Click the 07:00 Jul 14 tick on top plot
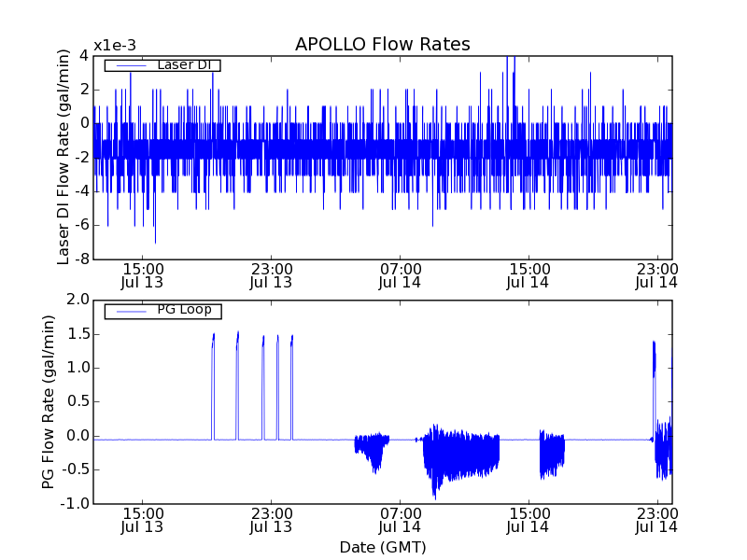This screenshot has height=560, width=747. coord(400,274)
